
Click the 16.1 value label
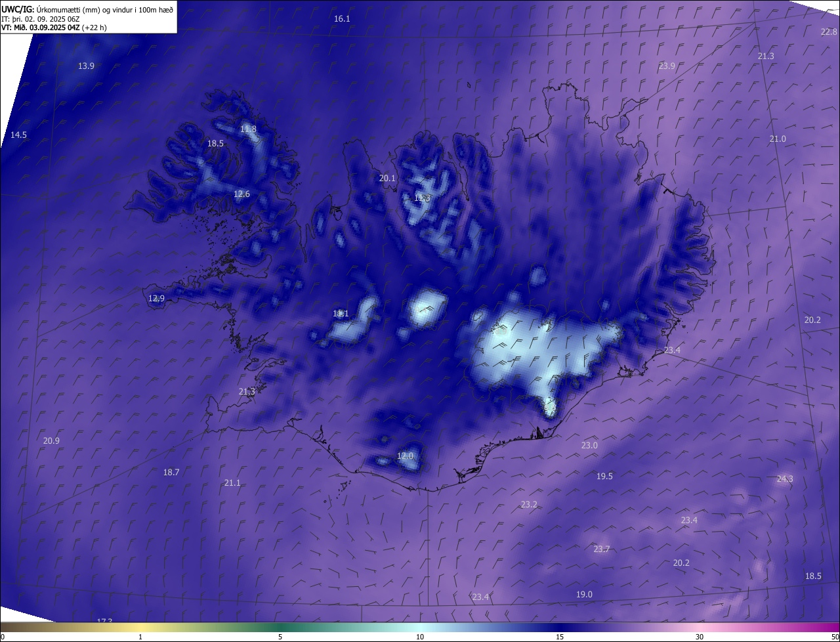point(342,18)
